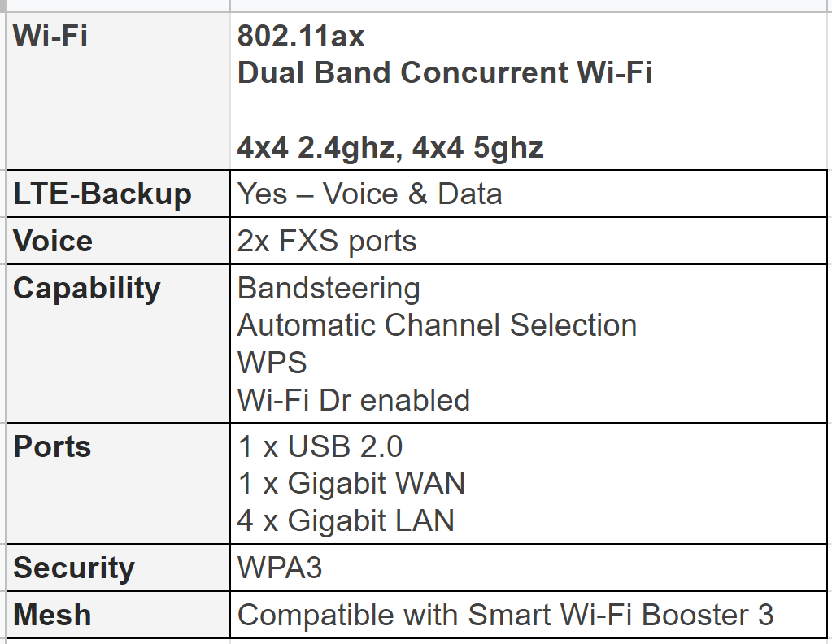Click the Dual Band Concurrent Wi-Fi line
The height and width of the screenshot is (644, 832).
(445, 72)
